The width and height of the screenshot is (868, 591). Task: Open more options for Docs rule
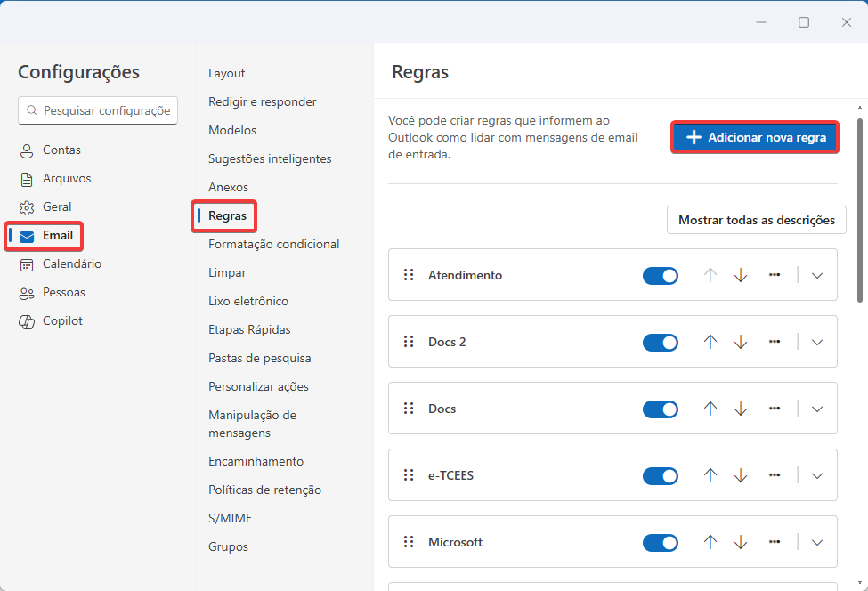point(775,409)
